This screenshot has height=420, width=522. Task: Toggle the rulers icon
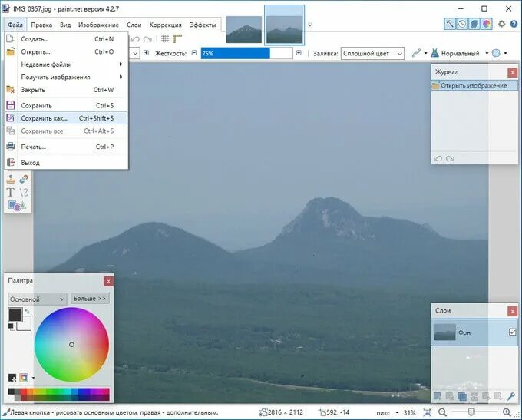coord(177,38)
